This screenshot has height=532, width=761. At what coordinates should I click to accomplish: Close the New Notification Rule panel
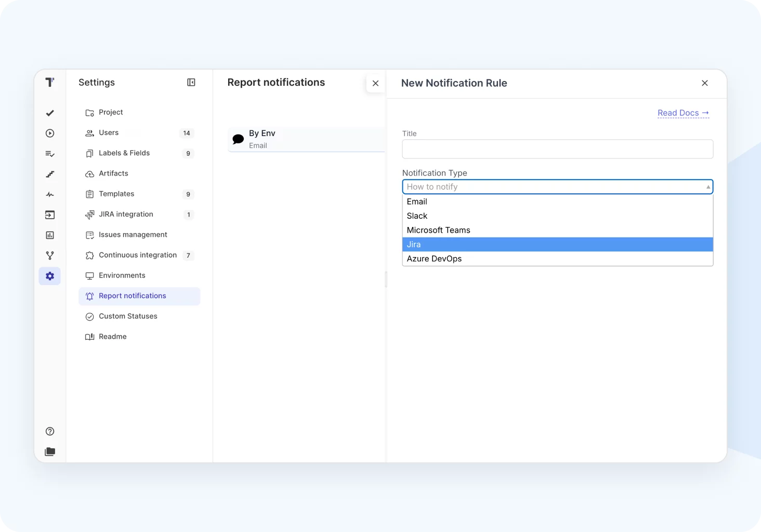pos(705,83)
